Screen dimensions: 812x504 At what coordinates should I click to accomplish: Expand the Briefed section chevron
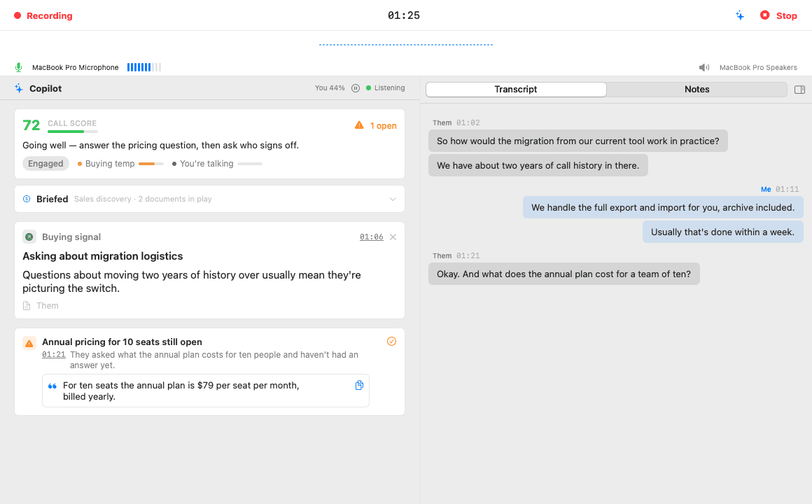[393, 199]
